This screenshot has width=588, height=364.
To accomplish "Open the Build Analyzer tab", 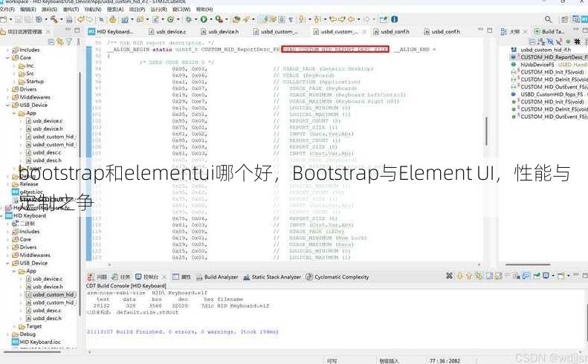I will (217, 277).
